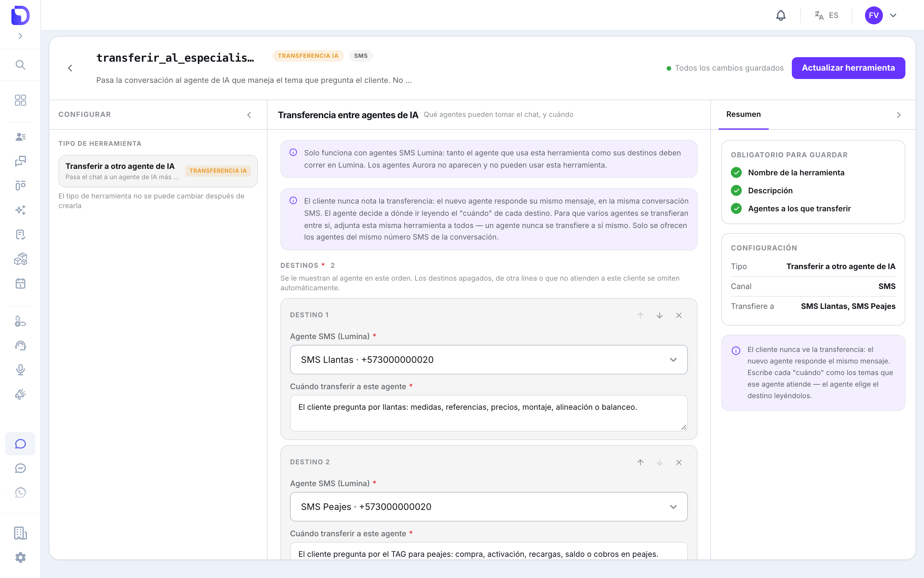
Task: Click 'SMS Llantas, SMS Peajes' summary value
Action: 848,306
